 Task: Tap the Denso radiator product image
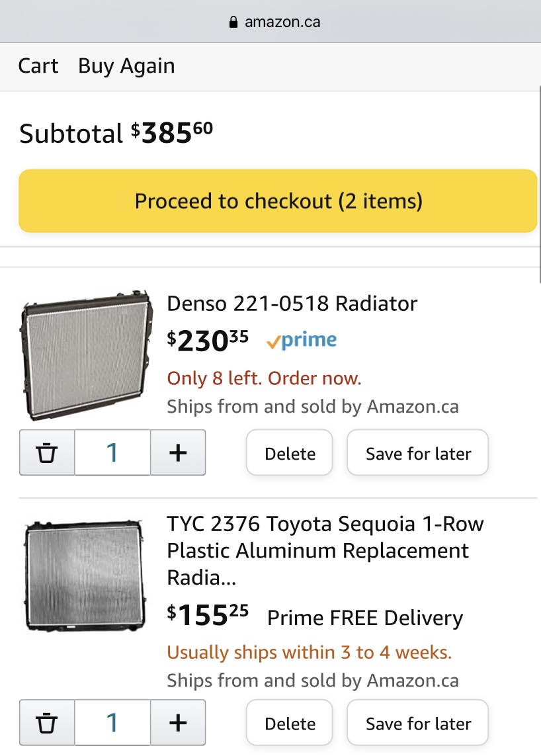[x=84, y=355]
